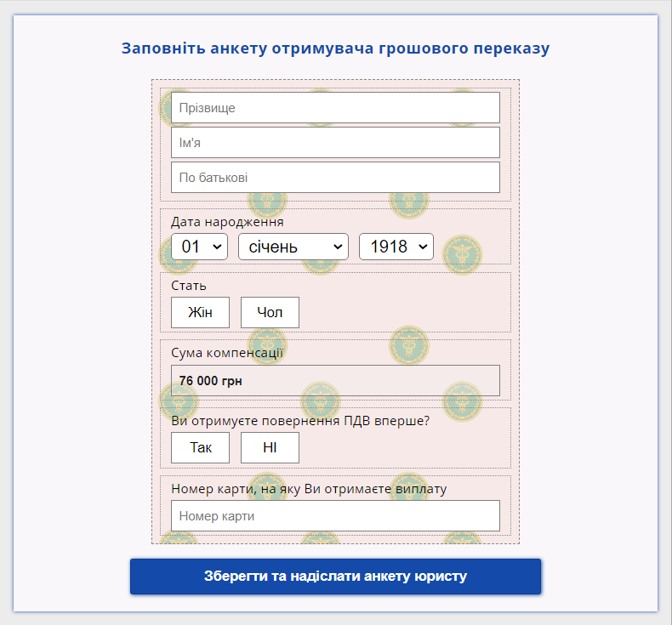Click the Дата народження label
This screenshot has width=672, height=625.
[227, 222]
